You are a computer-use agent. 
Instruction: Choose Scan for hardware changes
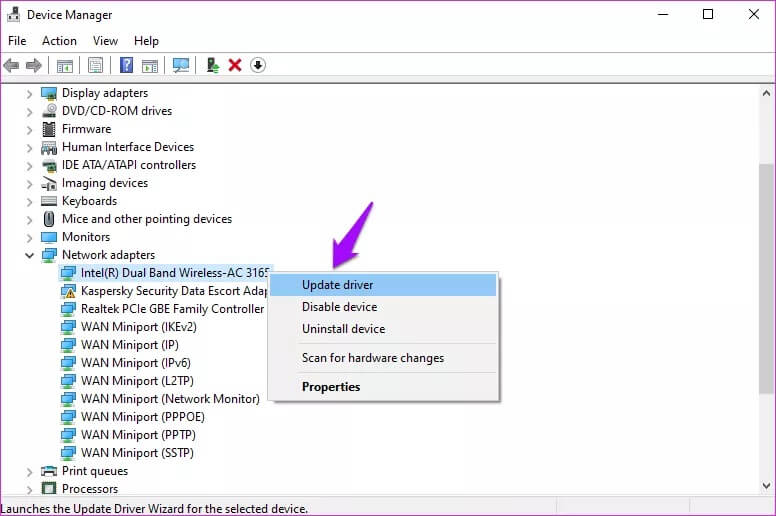383,358
